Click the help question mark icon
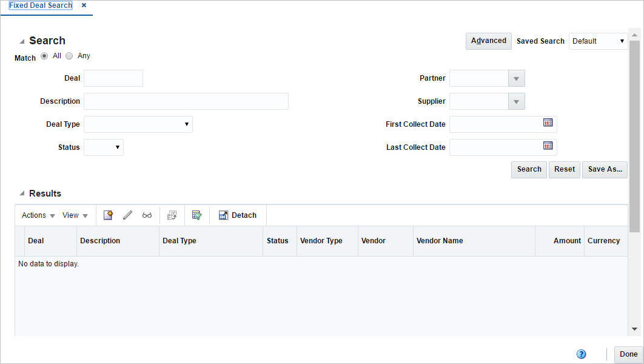This screenshot has width=644, height=364. [x=581, y=354]
